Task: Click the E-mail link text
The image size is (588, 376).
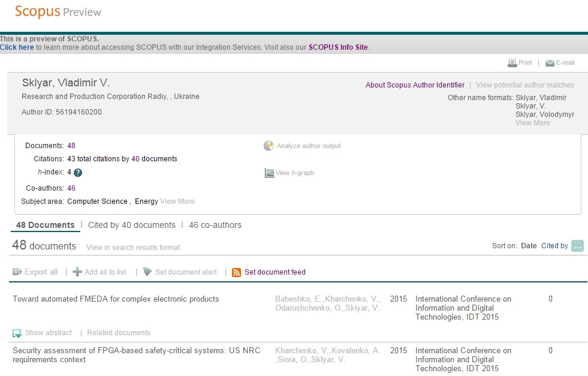Action: [565, 62]
